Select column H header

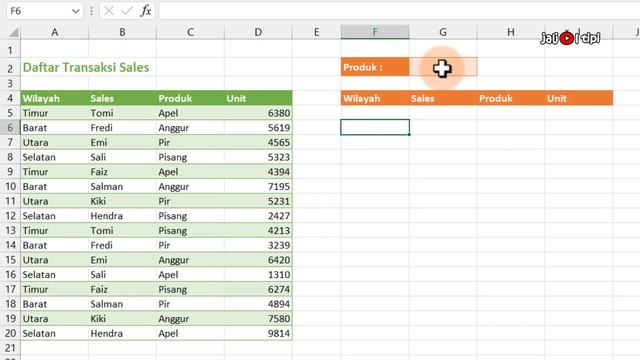click(x=511, y=32)
